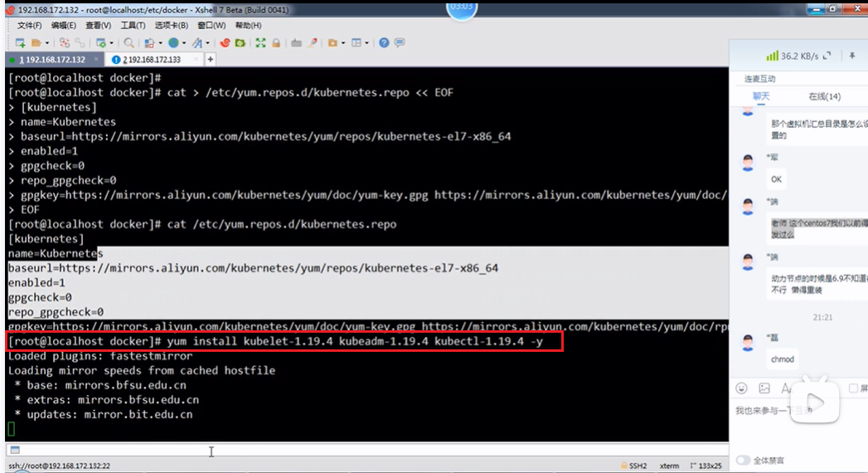Screen dimensions: 868x473
Task: Open the 工具(T) menu
Action: click(133, 26)
